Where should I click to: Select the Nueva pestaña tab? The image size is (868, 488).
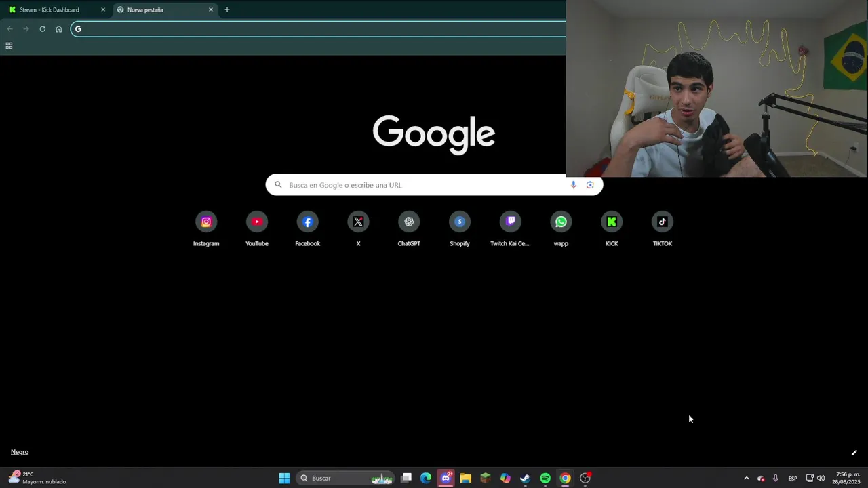point(164,10)
